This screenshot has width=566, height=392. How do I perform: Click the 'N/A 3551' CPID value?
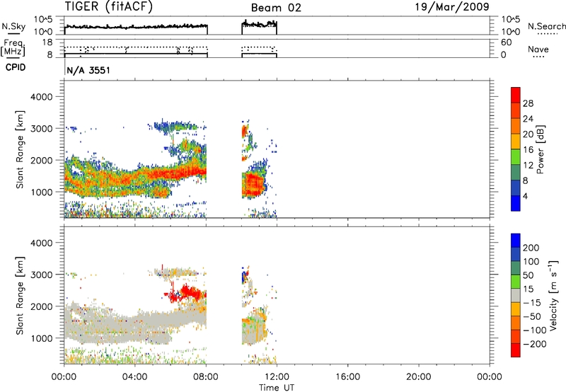pos(88,70)
